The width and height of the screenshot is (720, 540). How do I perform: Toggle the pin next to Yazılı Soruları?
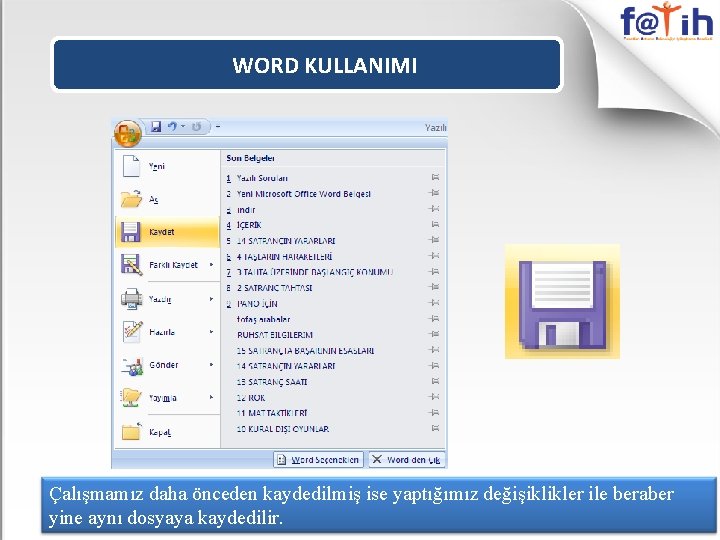(x=434, y=177)
